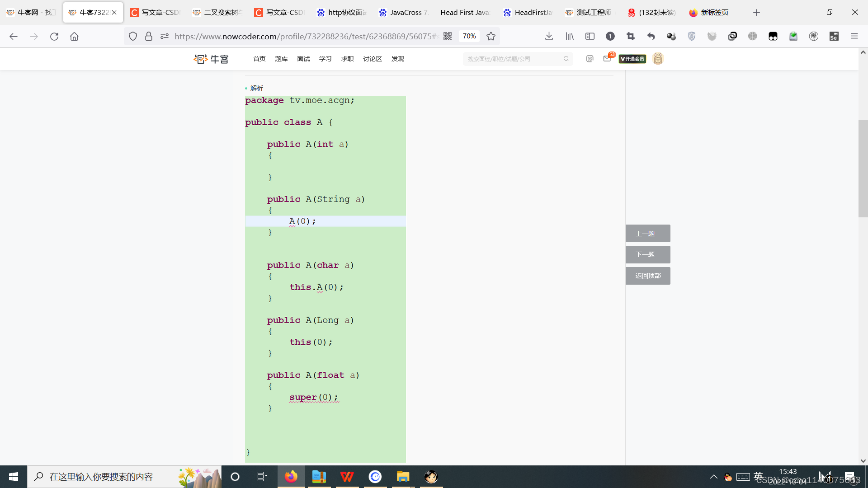Open the Windows Start menu
This screenshot has height=488, width=868.
(14, 477)
